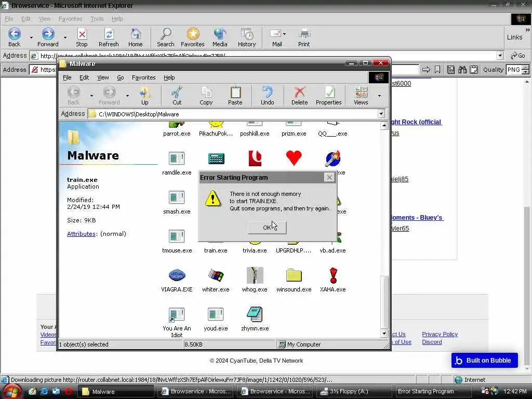The height and width of the screenshot is (399, 532).
Task: Open the Tools menu in Internet Explorer
Action: click(97, 19)
